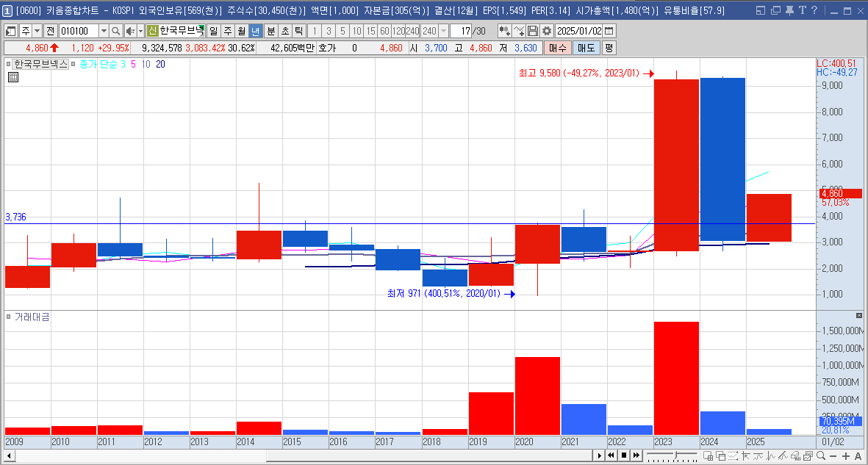The image size is (868, 465).
Task: Click the floppy disk save icon
Action: (x=533, y=31)
